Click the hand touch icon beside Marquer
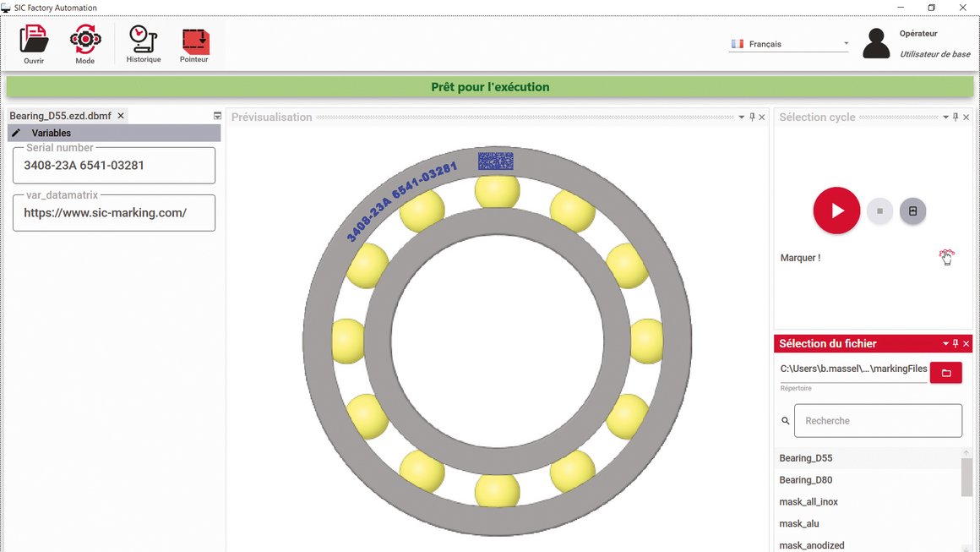980x552 pixels. 946,258
